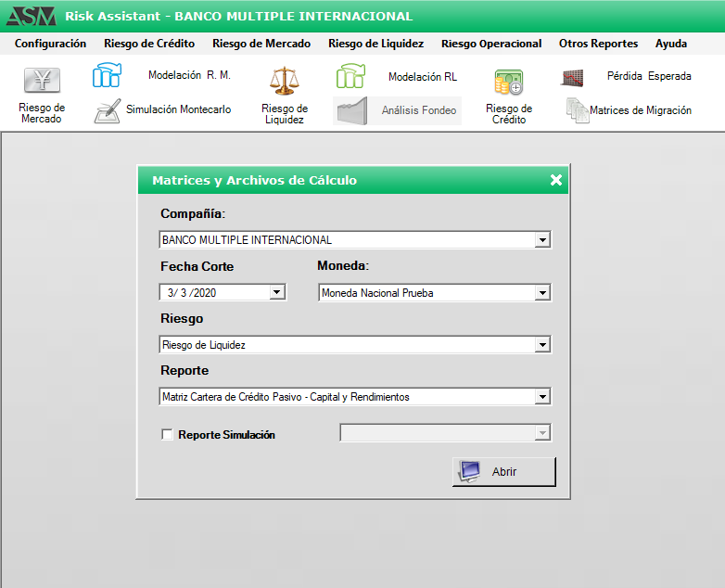Viewport: 725px width, 588px height.
Task: Click the Modelación R. M. chart icon
Action: 107,76
